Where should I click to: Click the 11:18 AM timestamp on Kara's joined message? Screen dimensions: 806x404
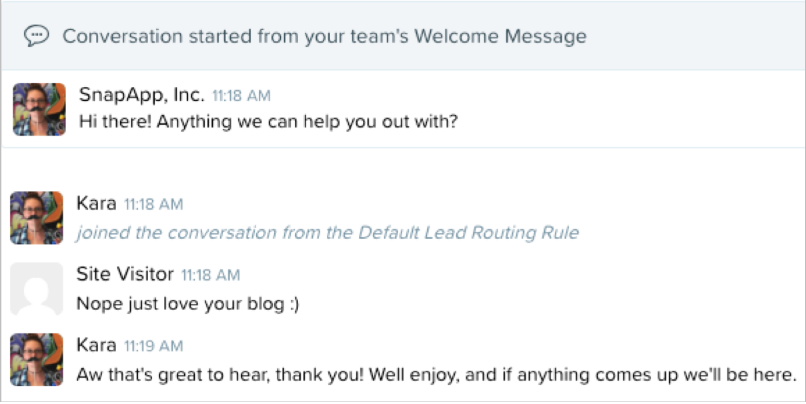click(x=154, y=204)
